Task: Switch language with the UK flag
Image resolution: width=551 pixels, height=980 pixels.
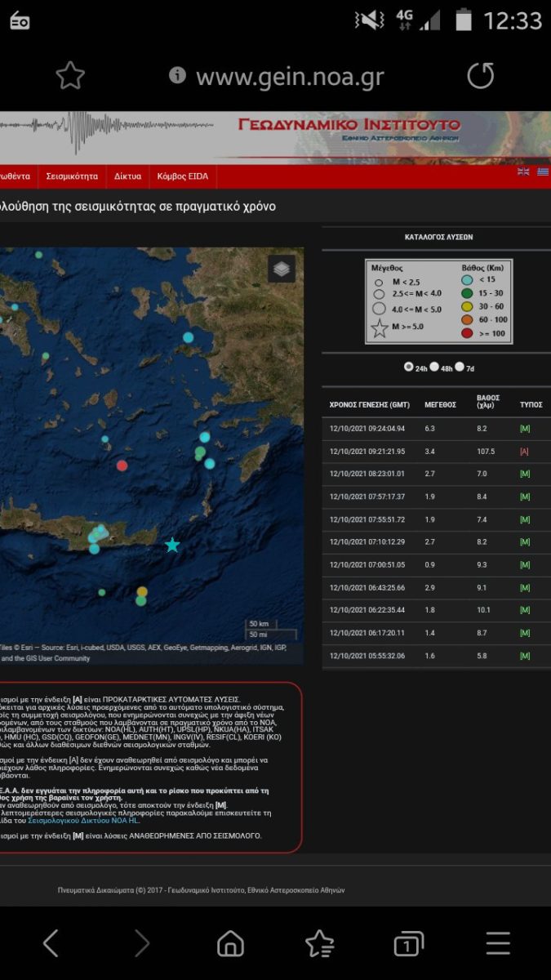Action: 524,171
